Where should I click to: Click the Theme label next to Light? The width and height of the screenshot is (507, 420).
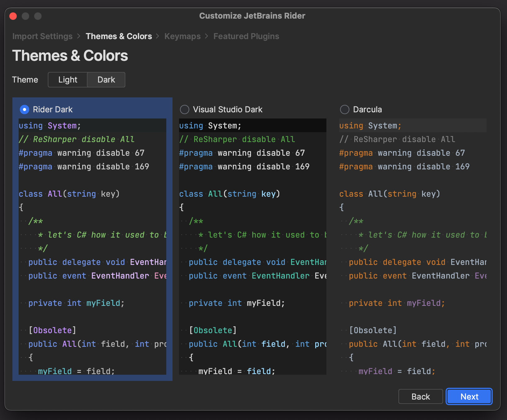tap(25, 80)
